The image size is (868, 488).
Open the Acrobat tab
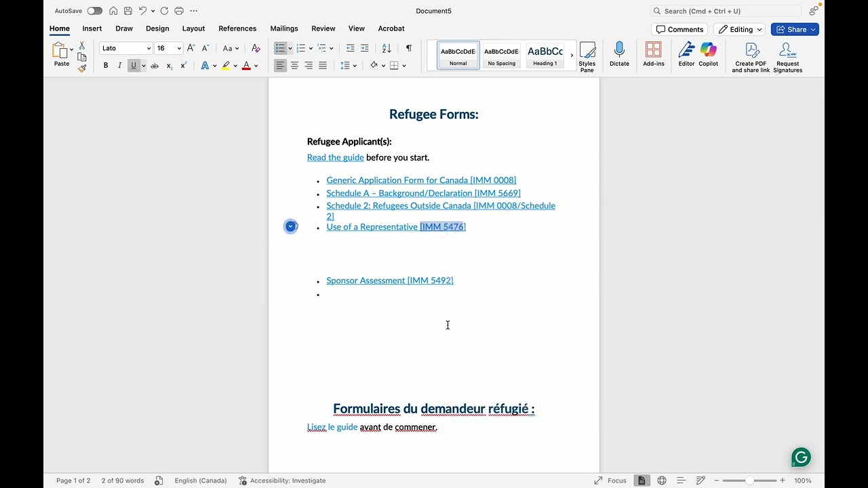coord(391,28)
